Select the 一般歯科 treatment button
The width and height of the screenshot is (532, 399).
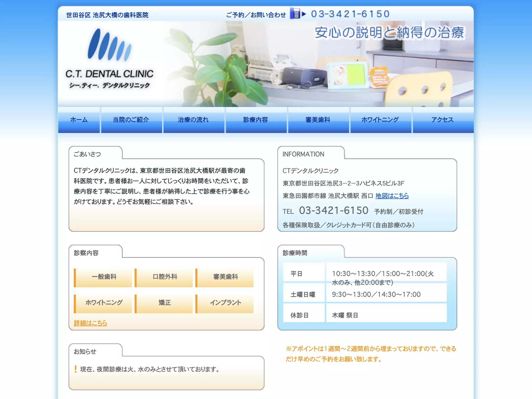click(103, 278)
